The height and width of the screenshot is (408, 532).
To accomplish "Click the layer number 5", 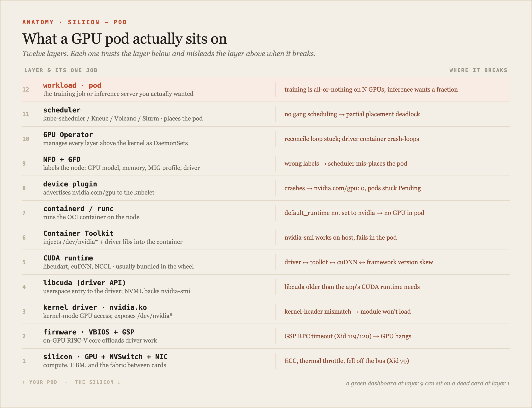I will 24,262.
